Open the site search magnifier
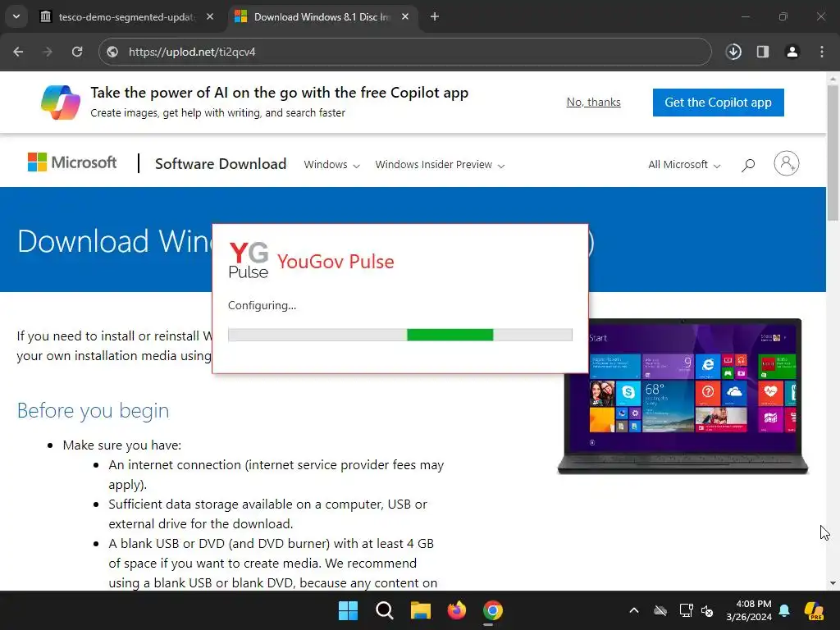The height and width of the screenshot is (630, 840). point(748,164)
